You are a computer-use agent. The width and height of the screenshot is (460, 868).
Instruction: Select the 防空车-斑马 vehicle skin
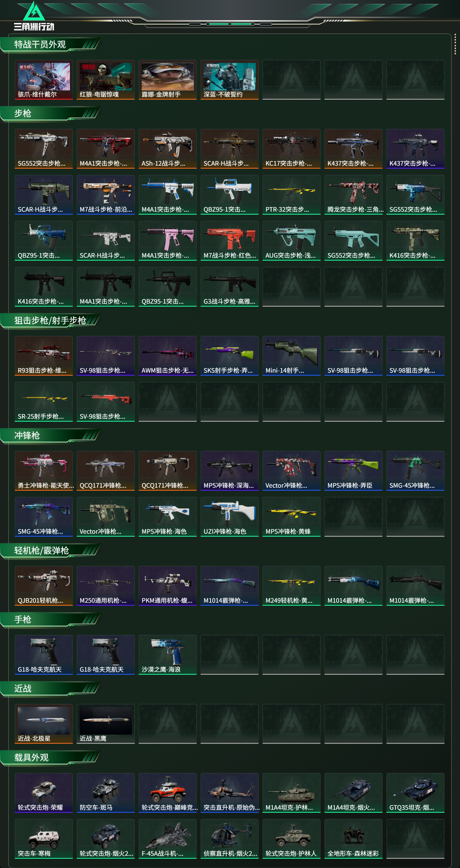pos(105,793)
